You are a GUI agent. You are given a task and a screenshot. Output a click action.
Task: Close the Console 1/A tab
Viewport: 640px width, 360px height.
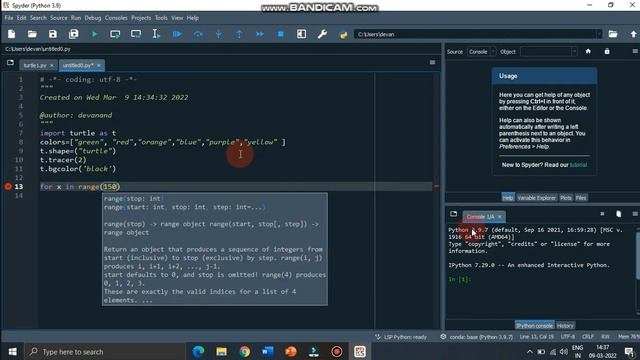click(x=500, y=217)
